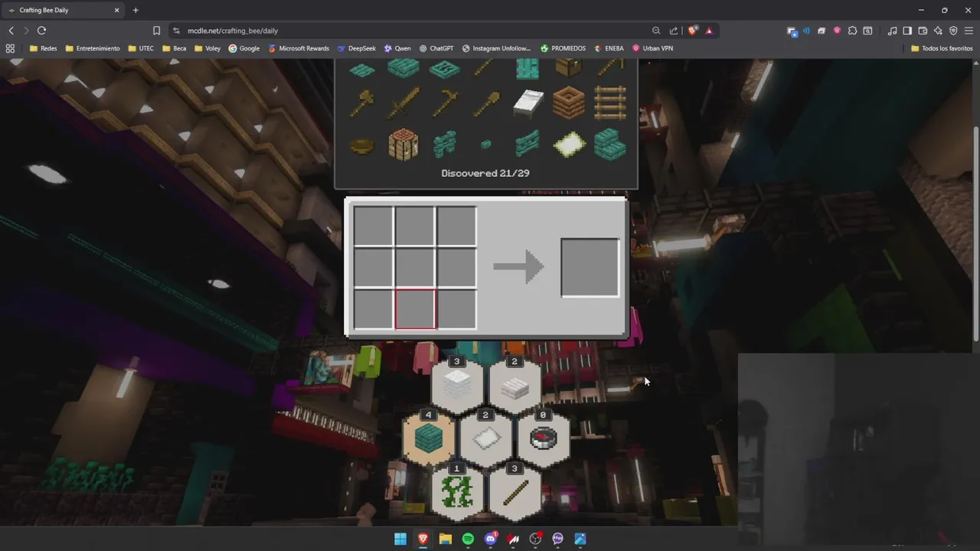The image size is (980, 551).
Task: Expand the UTEC bookmarks folder
Action: pos(141,48)
